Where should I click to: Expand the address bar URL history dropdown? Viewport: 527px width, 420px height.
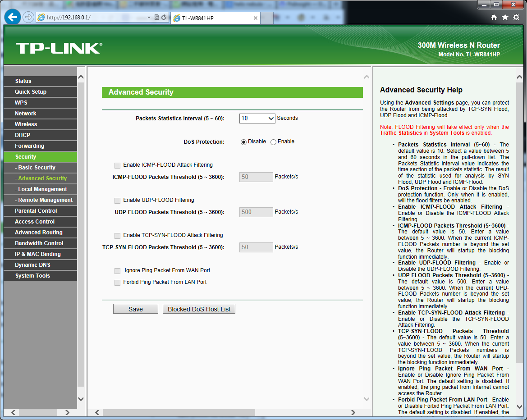click(x=149, y=18)
